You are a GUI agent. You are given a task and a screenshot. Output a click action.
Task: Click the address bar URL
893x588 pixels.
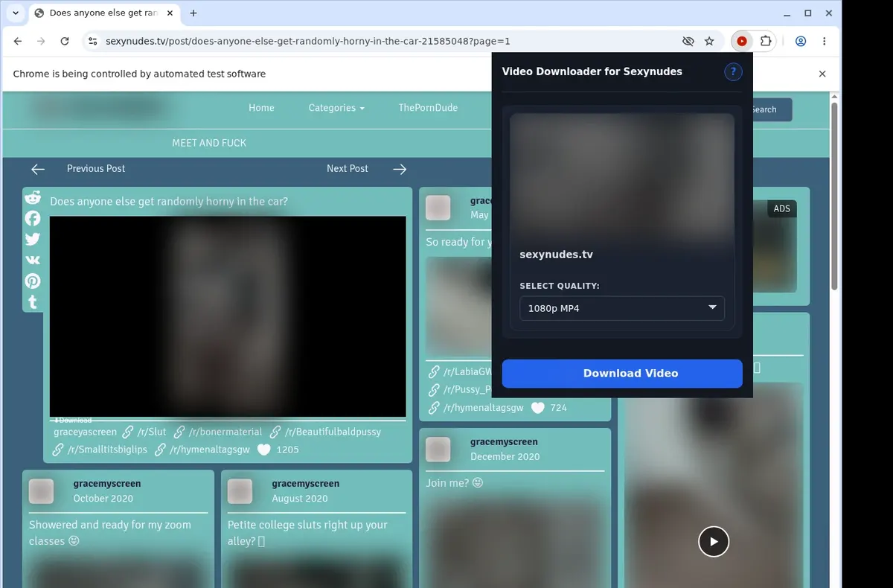coord(308,42)
